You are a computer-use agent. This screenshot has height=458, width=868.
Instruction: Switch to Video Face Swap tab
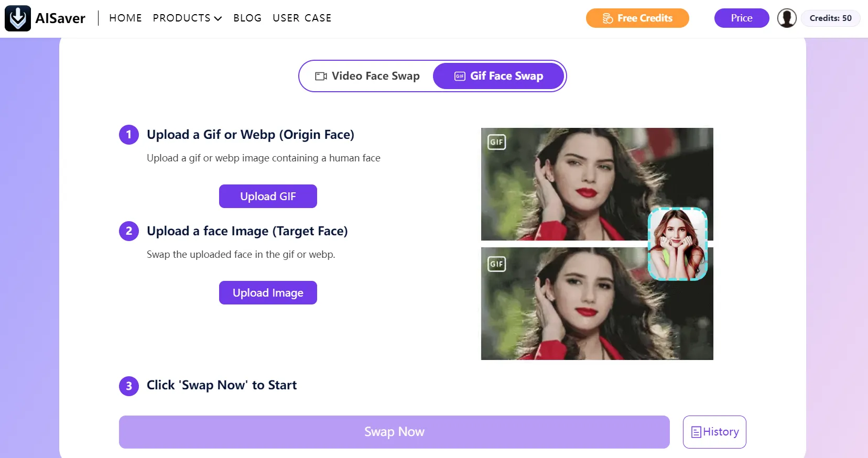pyautogui.click(x=367, y=76)
